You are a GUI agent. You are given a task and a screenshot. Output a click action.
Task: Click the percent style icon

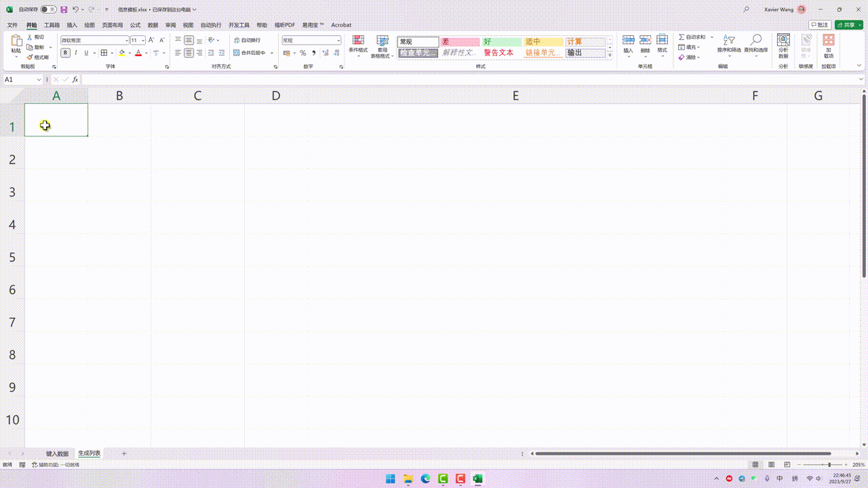[303, 53]
